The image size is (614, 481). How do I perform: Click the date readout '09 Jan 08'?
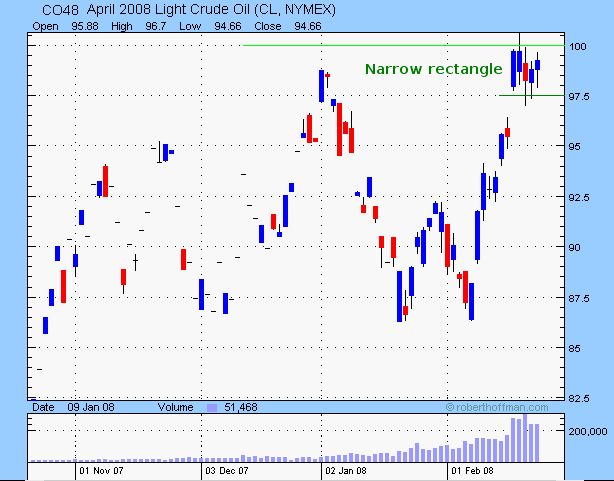pos(91,407)
